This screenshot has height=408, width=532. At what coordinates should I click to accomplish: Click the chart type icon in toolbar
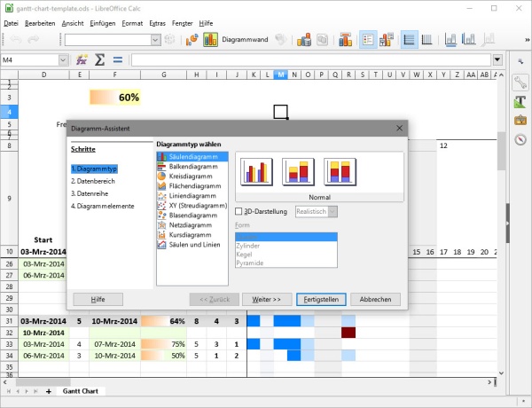click(x=192, y=40)
